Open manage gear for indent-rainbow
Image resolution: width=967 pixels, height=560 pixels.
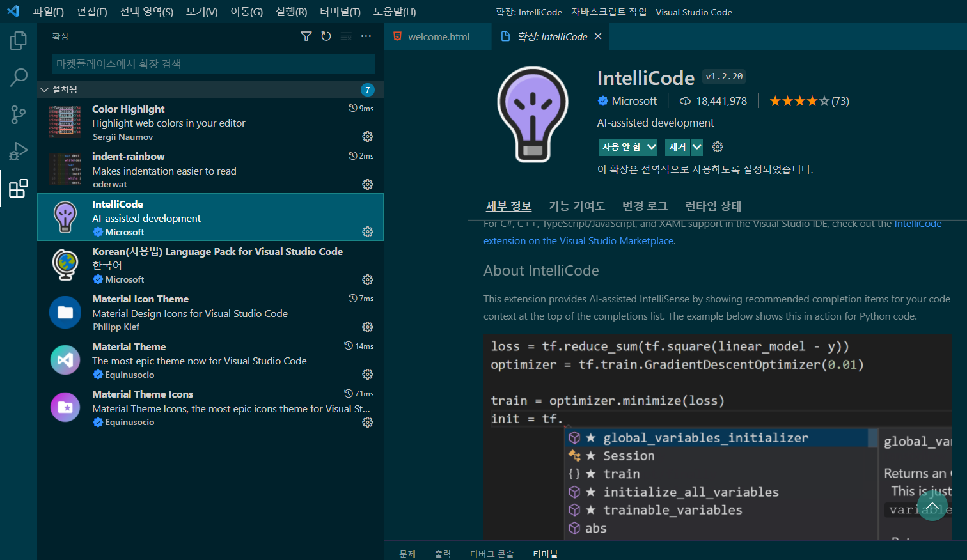[368, 184]
